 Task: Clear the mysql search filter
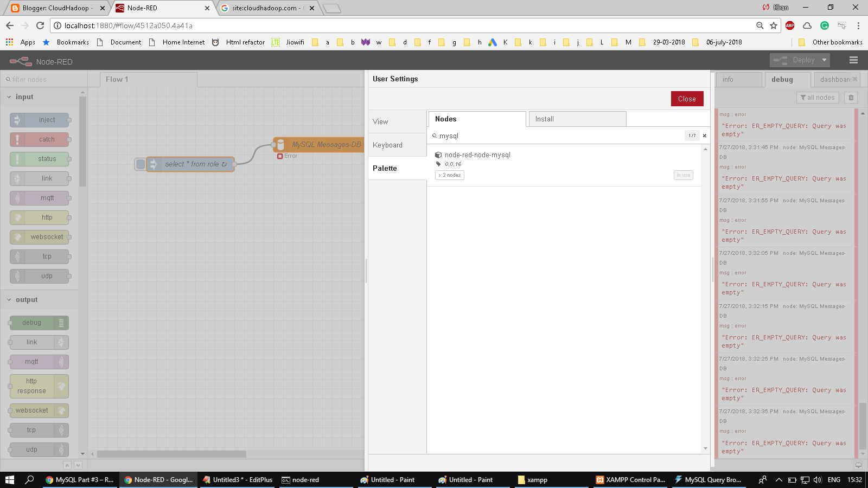(x=705, y=136)
